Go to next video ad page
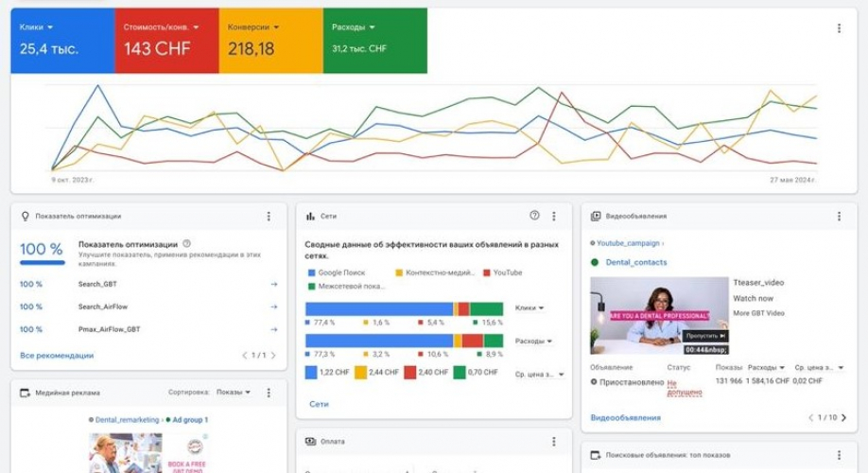This screenshot has width=868, height=473. coord(843,417)
